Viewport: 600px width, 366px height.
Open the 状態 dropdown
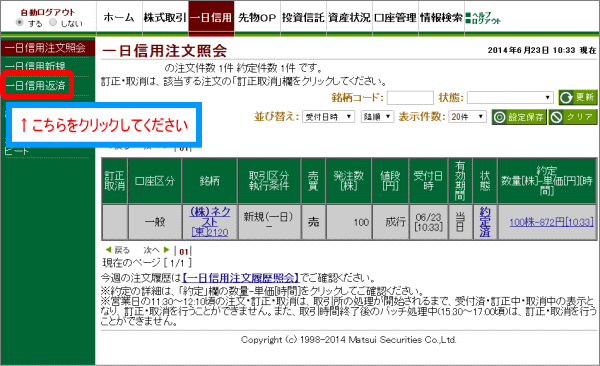click(510, 98)
